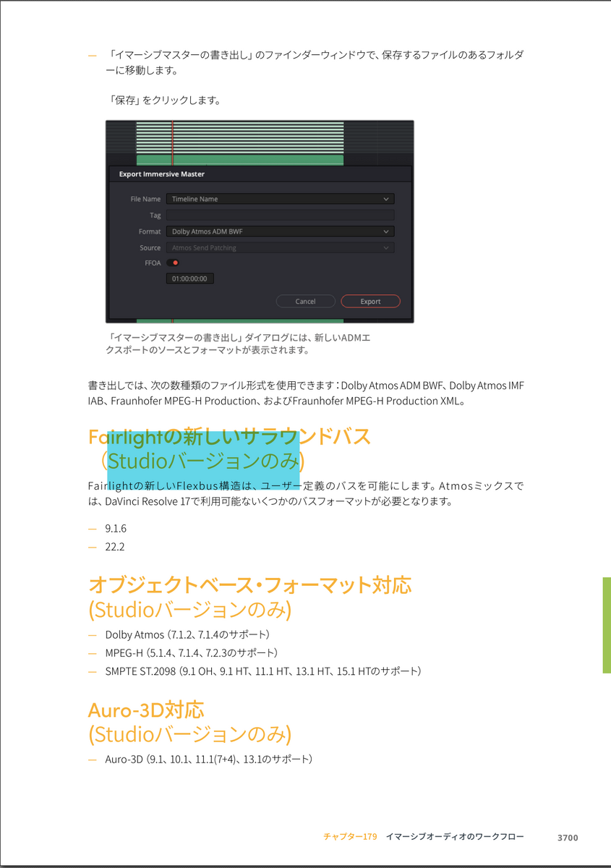Click the paragraph starting 'Fairlightの新しいFlexbus構造は'
The height and width of the screenshot is (868, 611).
click(306, 493)
